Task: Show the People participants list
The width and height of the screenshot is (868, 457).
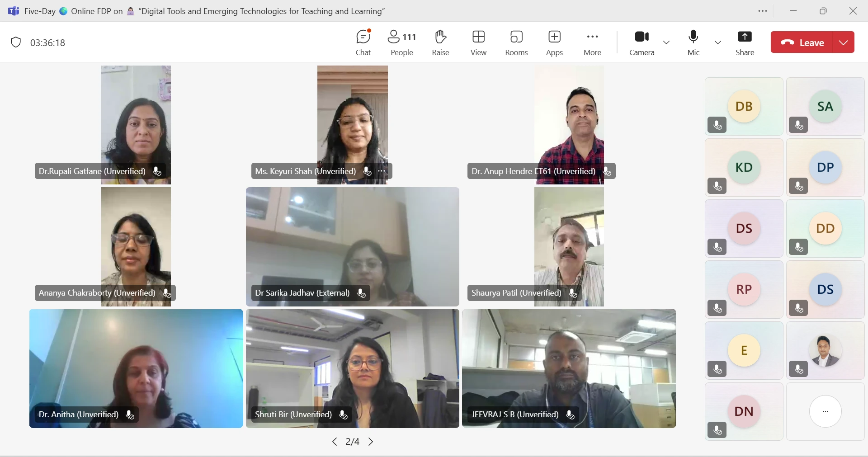Action: [401, 42]
